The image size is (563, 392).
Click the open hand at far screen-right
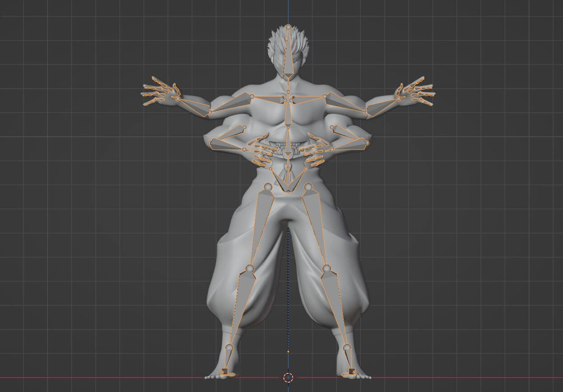coord(415,93)
